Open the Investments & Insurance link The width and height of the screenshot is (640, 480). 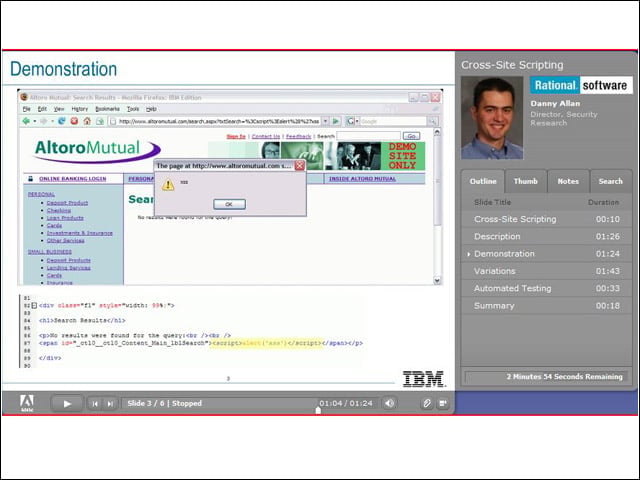80,233
